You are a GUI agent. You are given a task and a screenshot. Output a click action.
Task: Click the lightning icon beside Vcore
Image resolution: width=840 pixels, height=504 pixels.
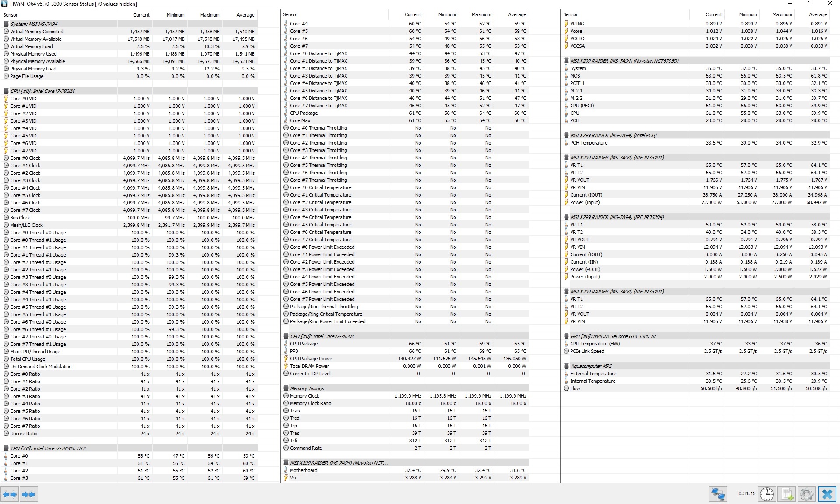(566, 31)
